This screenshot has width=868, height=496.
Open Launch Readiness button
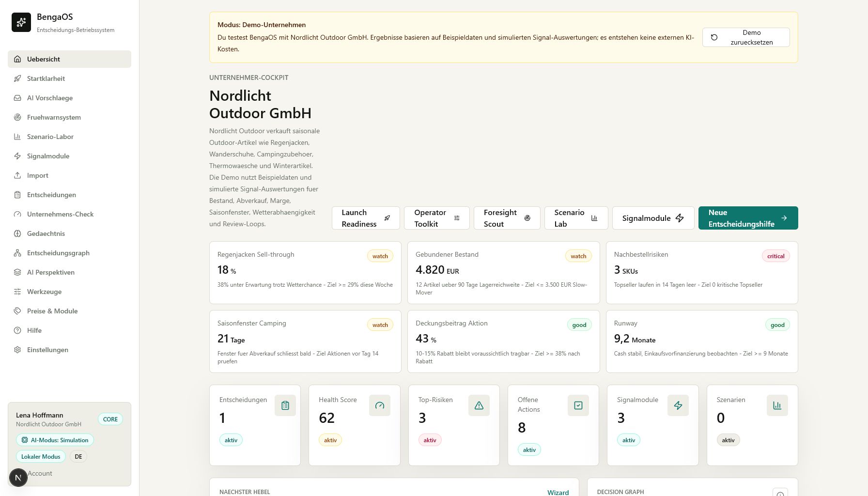[366, 218]
